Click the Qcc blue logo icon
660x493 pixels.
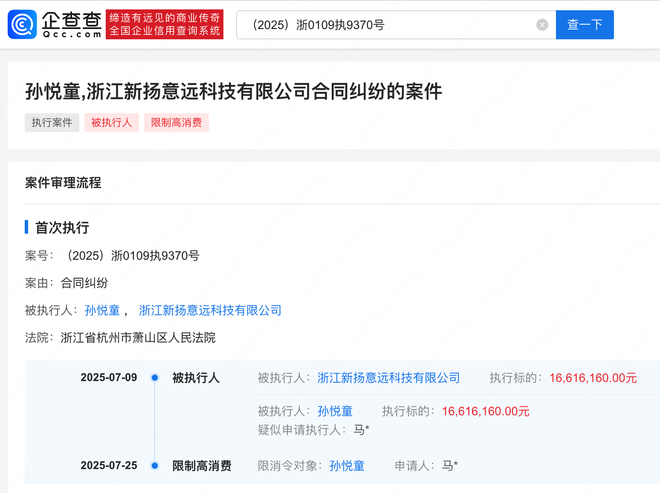point(23,24)
